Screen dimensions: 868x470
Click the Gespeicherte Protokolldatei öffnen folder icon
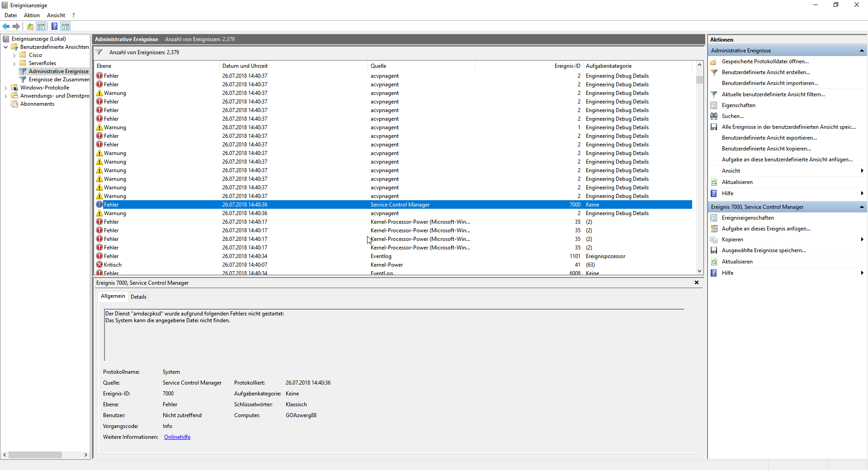pyautogui.click(x=714, y=61)
